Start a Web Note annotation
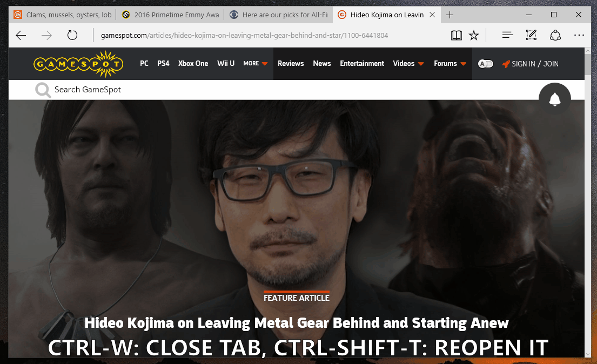This screenshot has height=364, width=597. 531,35
